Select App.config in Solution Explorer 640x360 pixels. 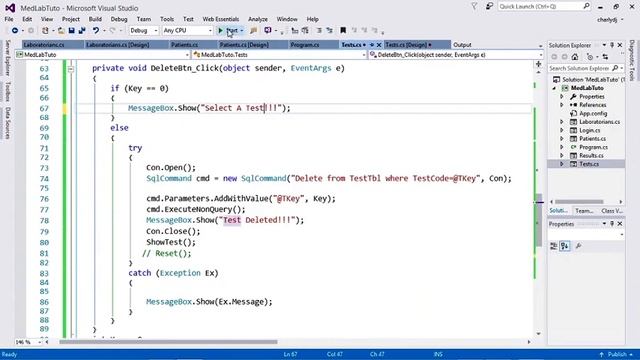(x=593, y=113)
